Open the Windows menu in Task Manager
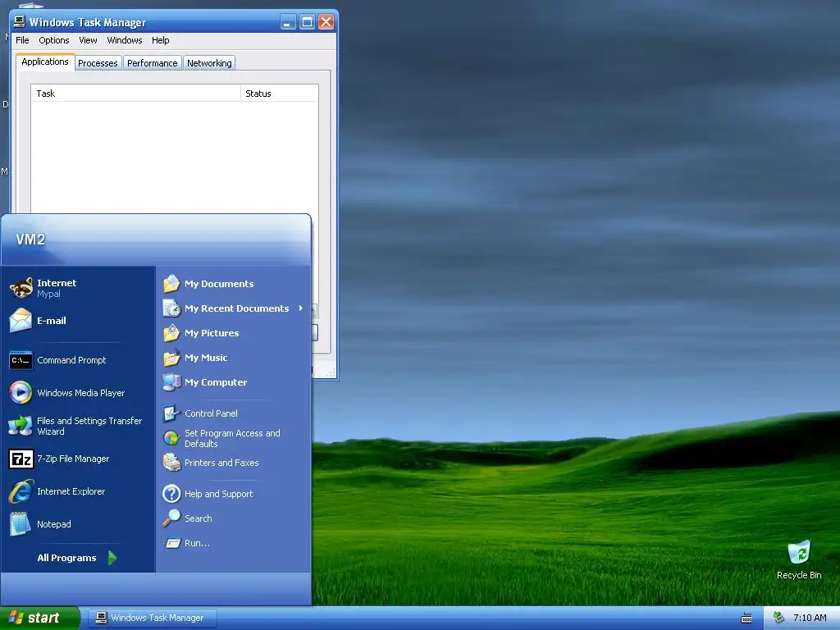The width and height of the screenshot is (840, 630). click(125, 40)
